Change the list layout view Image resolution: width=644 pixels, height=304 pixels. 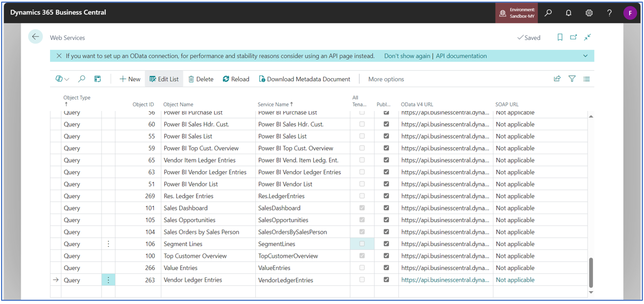tap(587, 79)
